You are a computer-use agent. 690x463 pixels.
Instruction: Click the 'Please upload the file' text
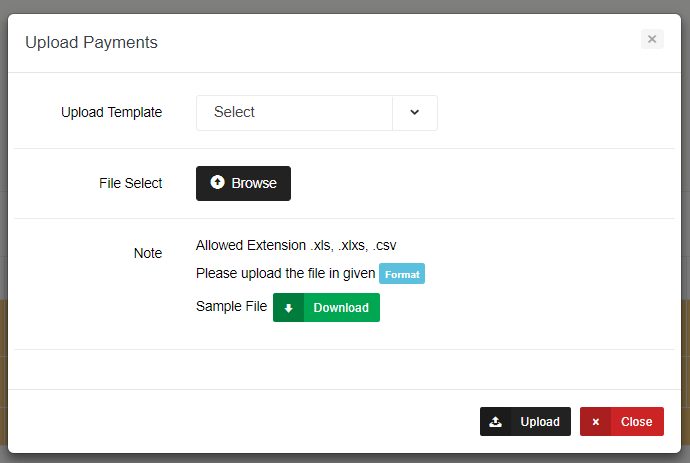click(x=285, y=273)
